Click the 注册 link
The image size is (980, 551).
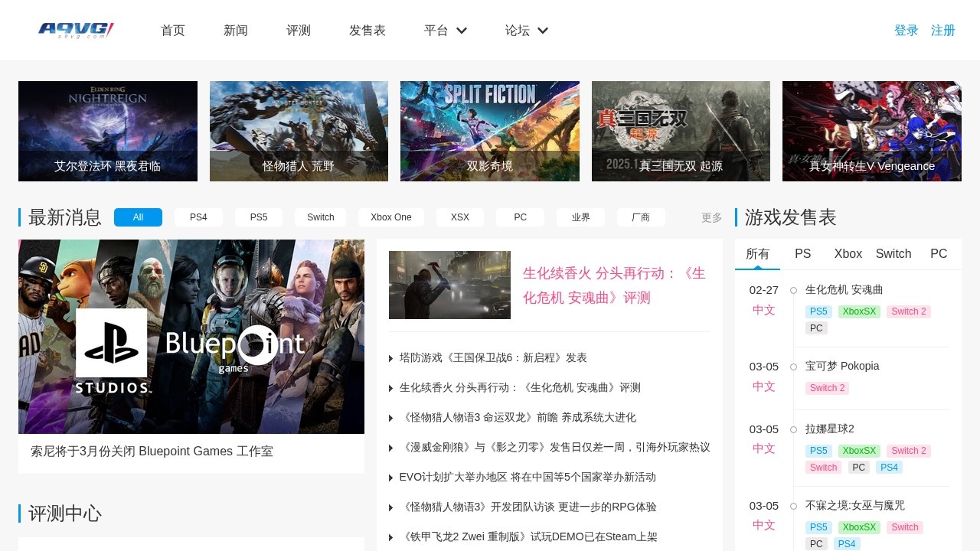tap(942, 31)
